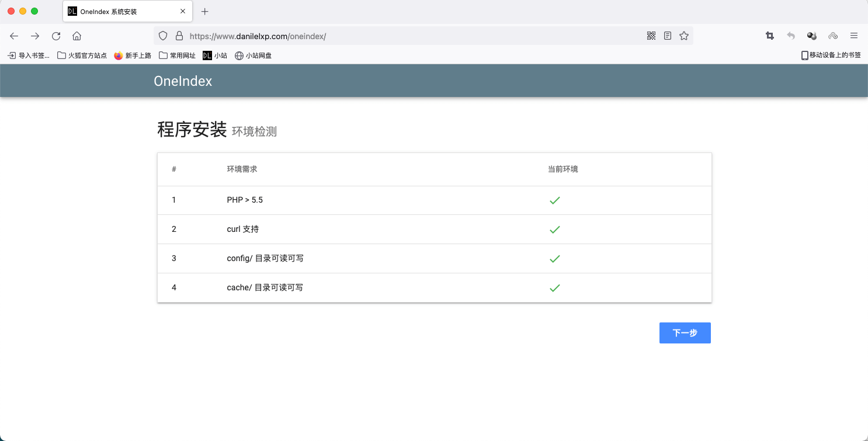The image size is (868, 441).
Task: Open the QR code generator icon
Action: click(651, 36)
